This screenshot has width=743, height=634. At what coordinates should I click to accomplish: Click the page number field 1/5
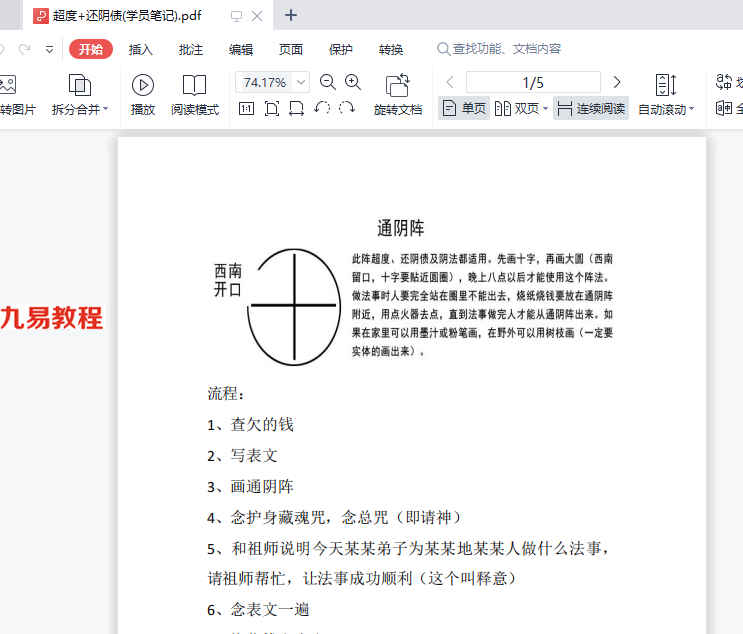533,82
